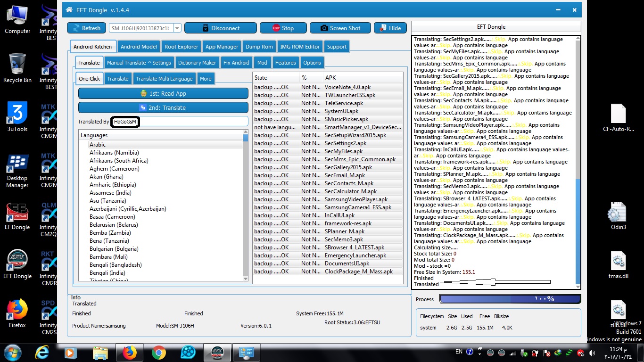Switch to the Android Kitchen tab
This screenshot has height=362, width=644.
[93, 47]
